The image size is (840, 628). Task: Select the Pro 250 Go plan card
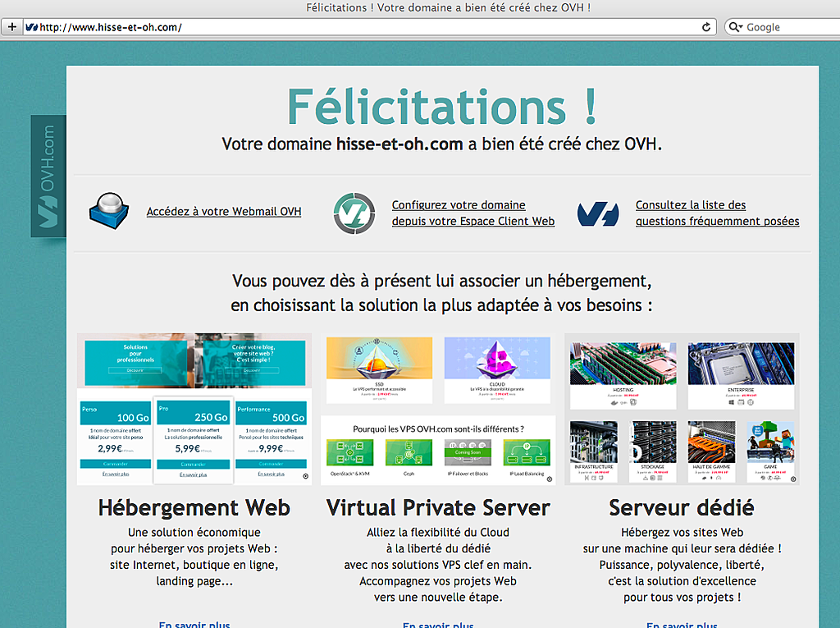194,440
